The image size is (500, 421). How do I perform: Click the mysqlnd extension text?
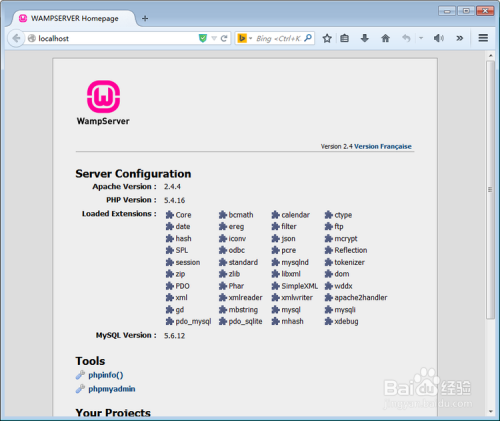coord(295,262)
